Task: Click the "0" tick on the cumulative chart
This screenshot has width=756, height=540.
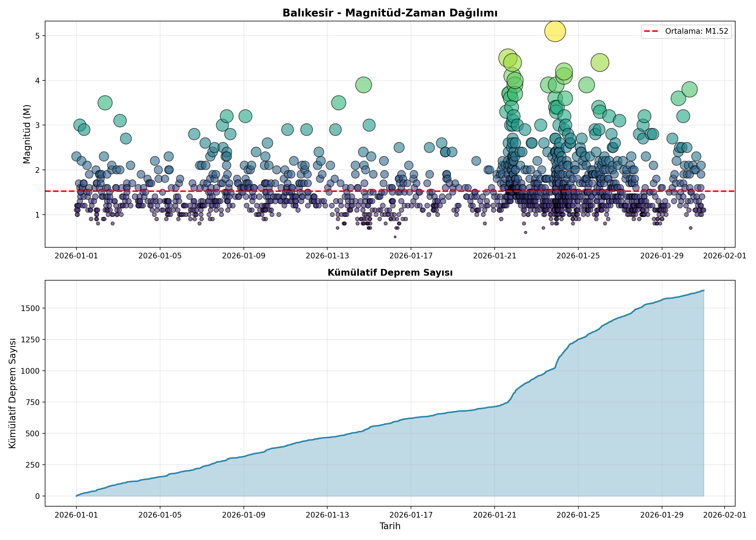Action: [x=37, y=496]
